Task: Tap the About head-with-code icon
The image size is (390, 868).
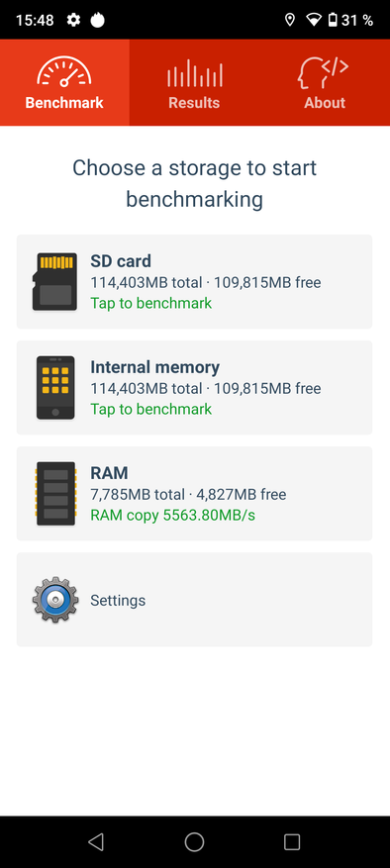Action: tap(324, 72)
